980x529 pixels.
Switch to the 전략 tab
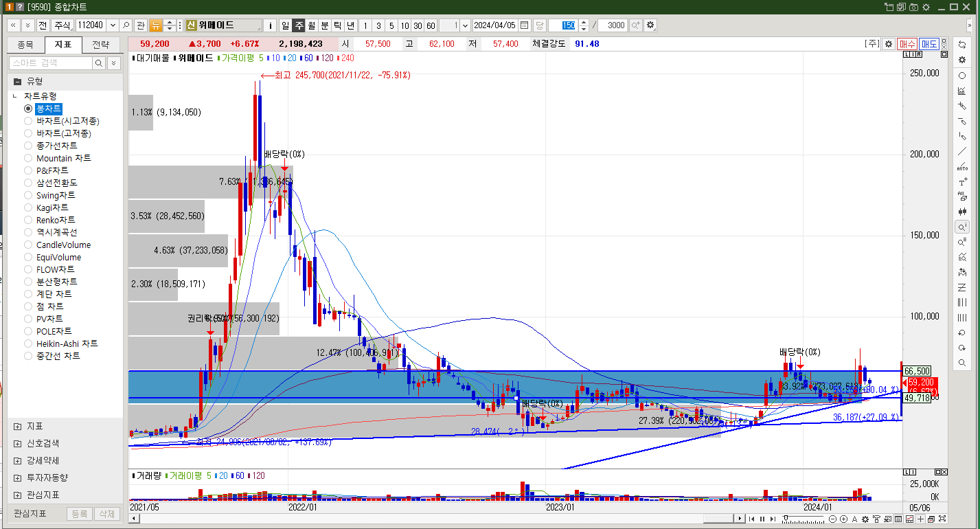click(100, 45)
